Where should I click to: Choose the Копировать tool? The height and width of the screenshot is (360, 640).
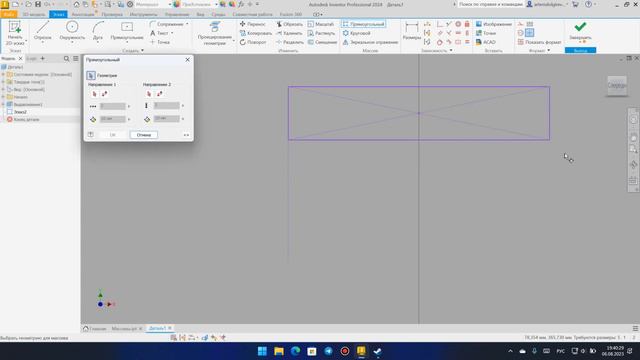[256, 33]
